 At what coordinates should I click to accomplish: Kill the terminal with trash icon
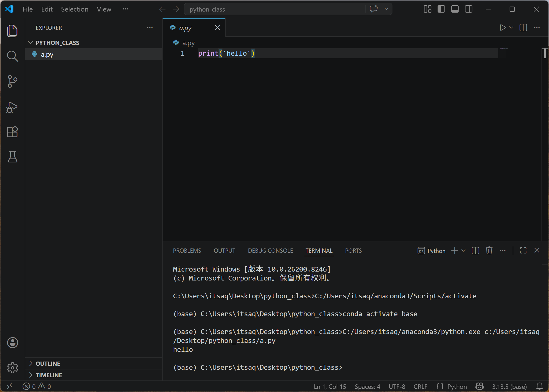(x=489, y=251)
